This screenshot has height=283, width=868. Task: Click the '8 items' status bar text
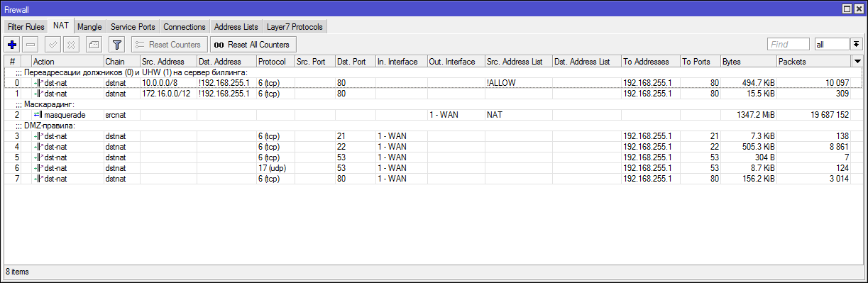(18, 271)
